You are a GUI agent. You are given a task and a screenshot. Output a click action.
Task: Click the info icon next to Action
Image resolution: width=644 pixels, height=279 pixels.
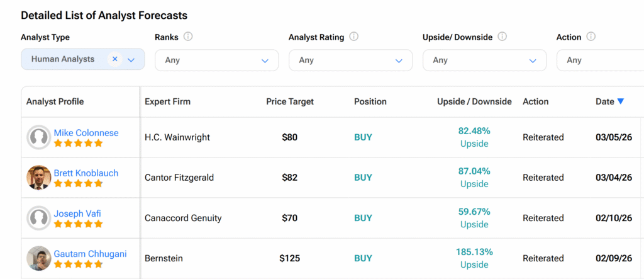[x=591, y=37]
